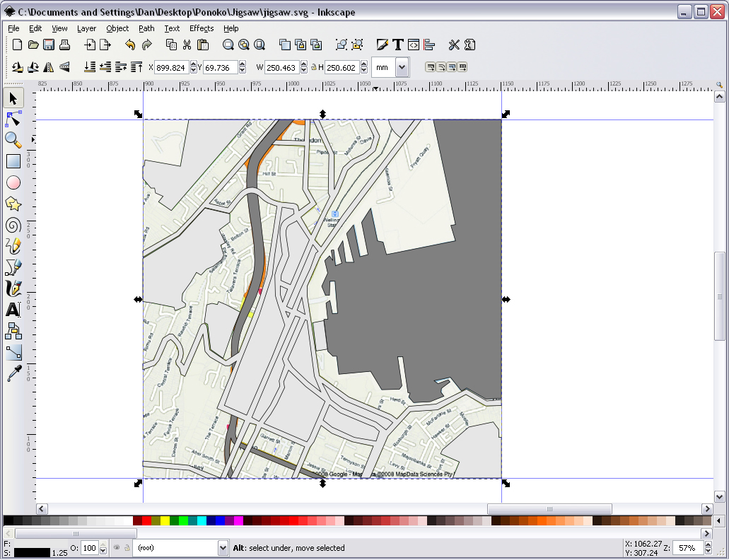Paste from clipboard icon
Image resolution: width=729 pixels, height=560 pixels.
(x=203, y=45)
